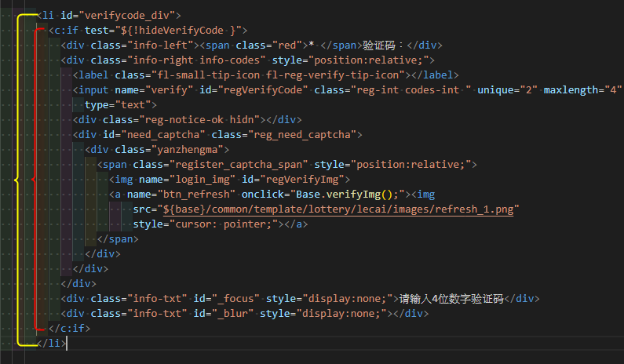Click the 请输入4位数字验证码 hint text
This screenshot has width=624, height=364.
coord(451,299)
